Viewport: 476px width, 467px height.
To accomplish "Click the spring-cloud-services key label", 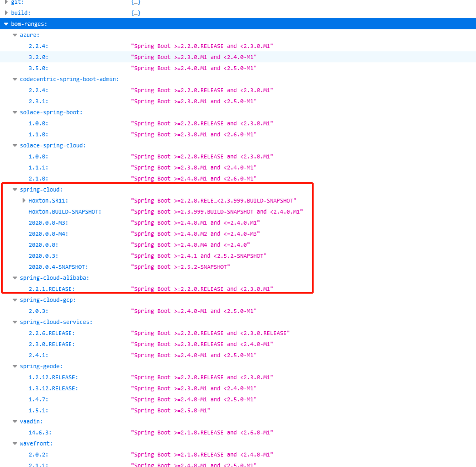I will tap(56, 322).
